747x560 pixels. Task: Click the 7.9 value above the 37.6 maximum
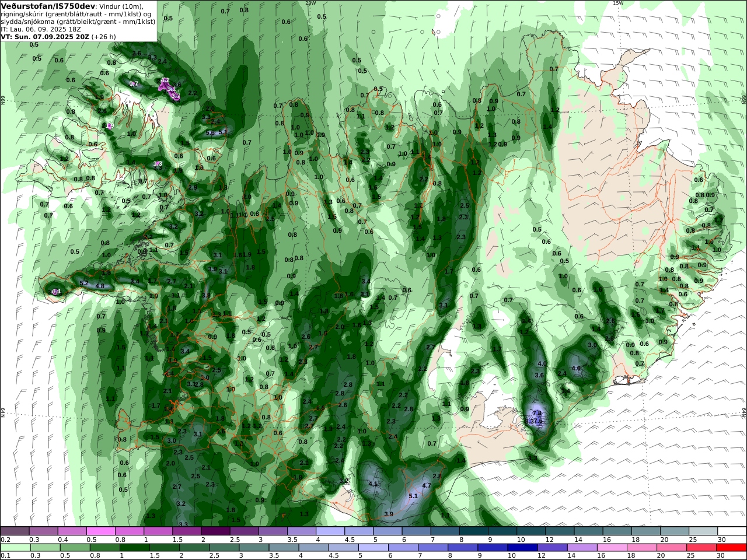(537, 413)
